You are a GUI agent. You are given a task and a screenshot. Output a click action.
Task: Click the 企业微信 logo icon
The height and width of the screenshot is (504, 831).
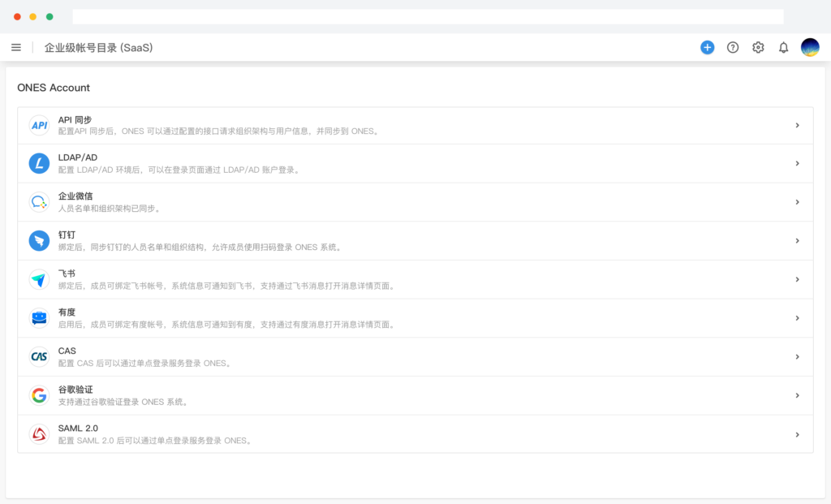pyautogui.click(x=39, y=202)
